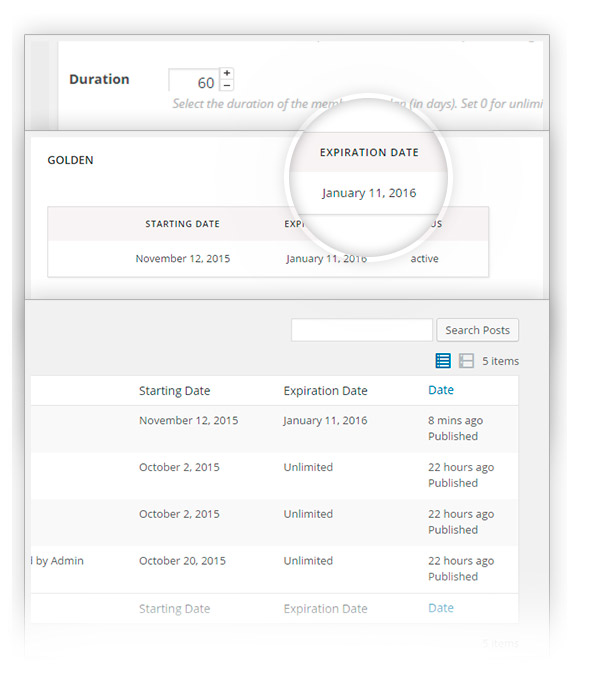
Task: Click the 8 mins ago Published cell
Action: tap(455, 428)
